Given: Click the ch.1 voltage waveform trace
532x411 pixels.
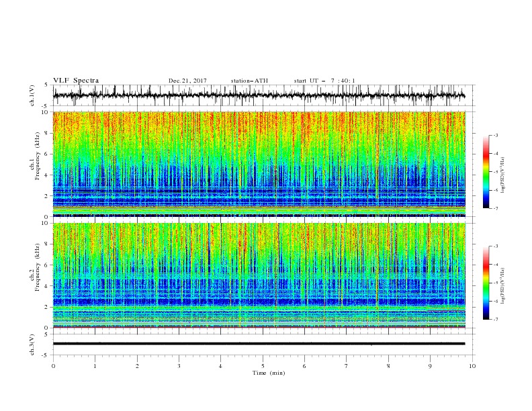Looking at the screenshot, I should click(x=259, y=95).
